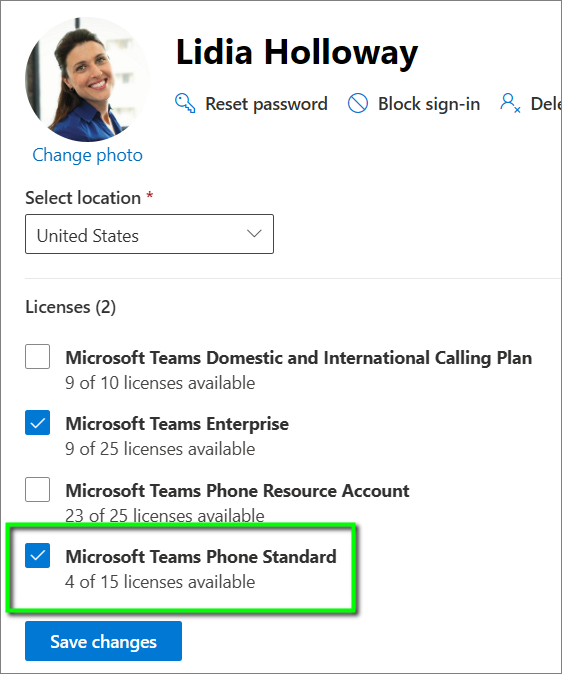The height and width of the screenshot is (674, 562).
Task: Enable Teams Phone Resource Account checkbox
Action: (x=37, y=489)
